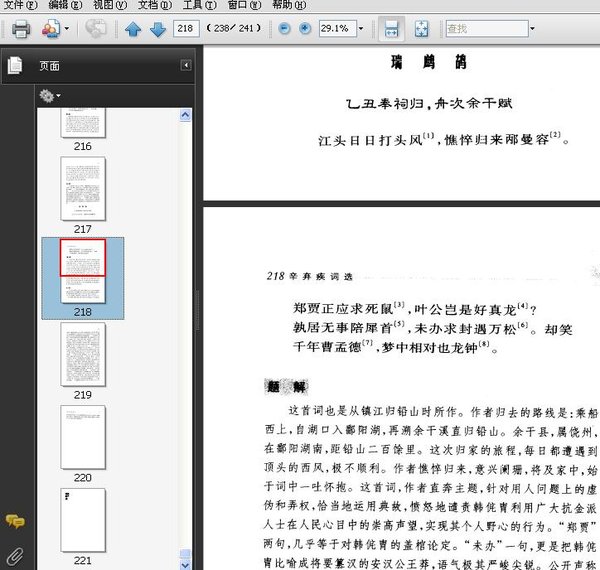
Task: Click the page number field showing 218
Action: (185, 29)
